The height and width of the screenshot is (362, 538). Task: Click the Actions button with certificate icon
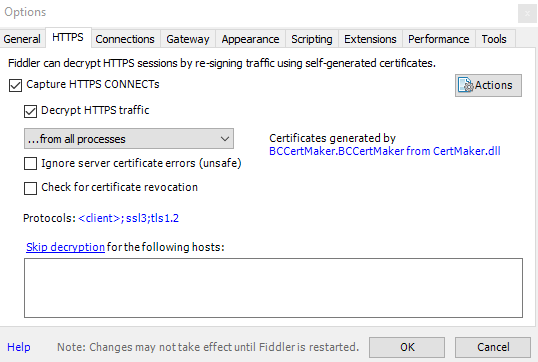(488, 85)
